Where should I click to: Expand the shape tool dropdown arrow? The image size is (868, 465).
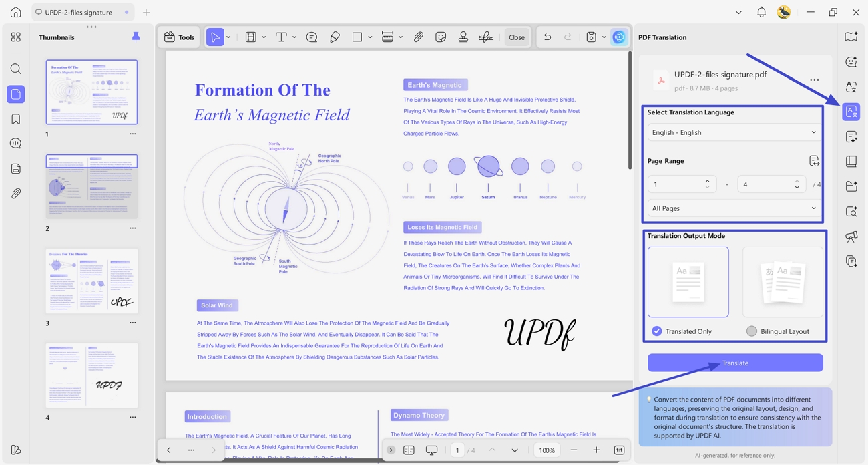(x=370, y=37)
